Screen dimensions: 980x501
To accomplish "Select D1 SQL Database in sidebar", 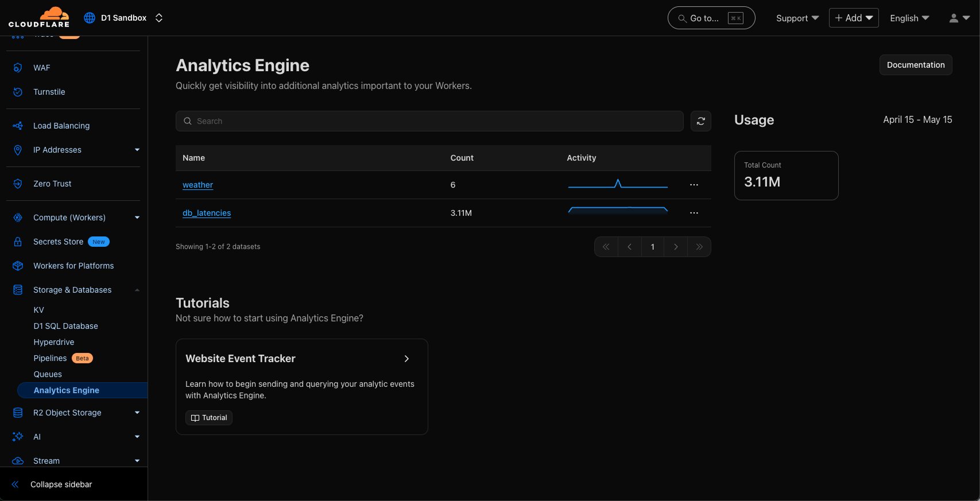I will click(x=66, y=326).
